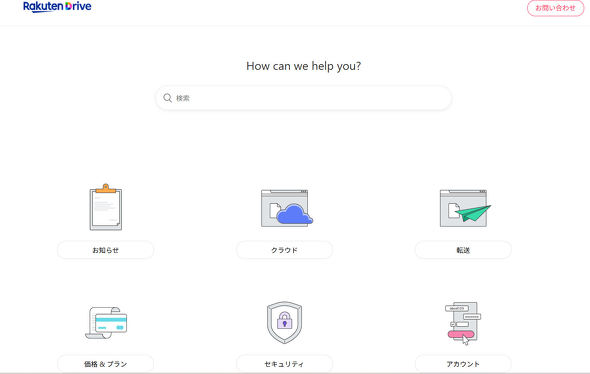This screenshot has height=374, width=590.
Task: Open the clipboard お知らせ icon
Action: [x=106, y=207]
